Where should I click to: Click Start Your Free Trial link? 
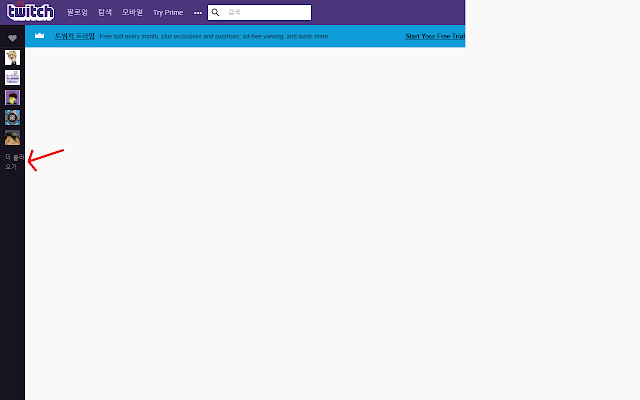(x=435, y=36)
